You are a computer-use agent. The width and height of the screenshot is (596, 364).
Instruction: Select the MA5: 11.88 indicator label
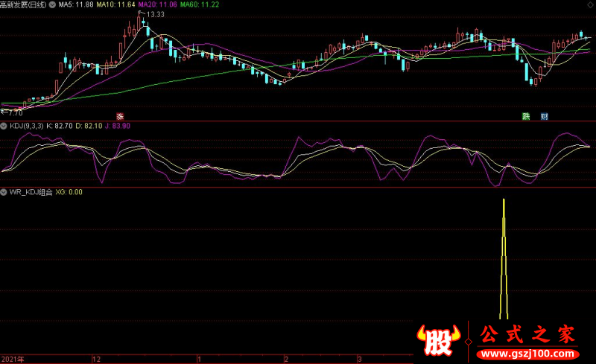(76, 4)
